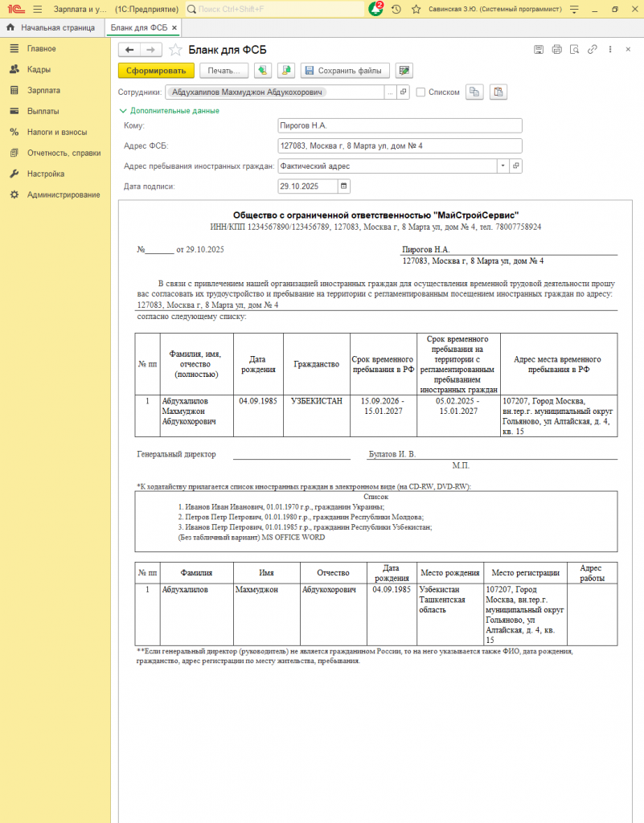Open the three-dots more menu
The height and width of the screenshot is (823, 644).
click(610, 49)
